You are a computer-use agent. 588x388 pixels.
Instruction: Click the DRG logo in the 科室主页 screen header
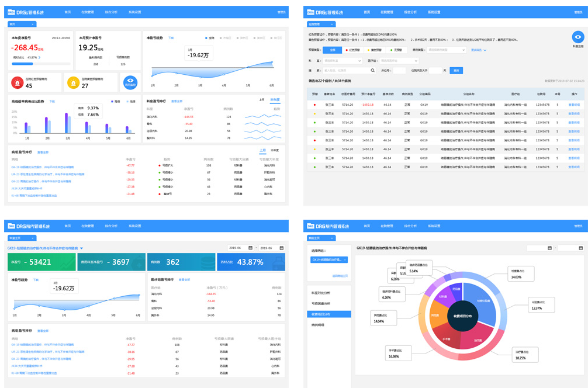(11, 226)
